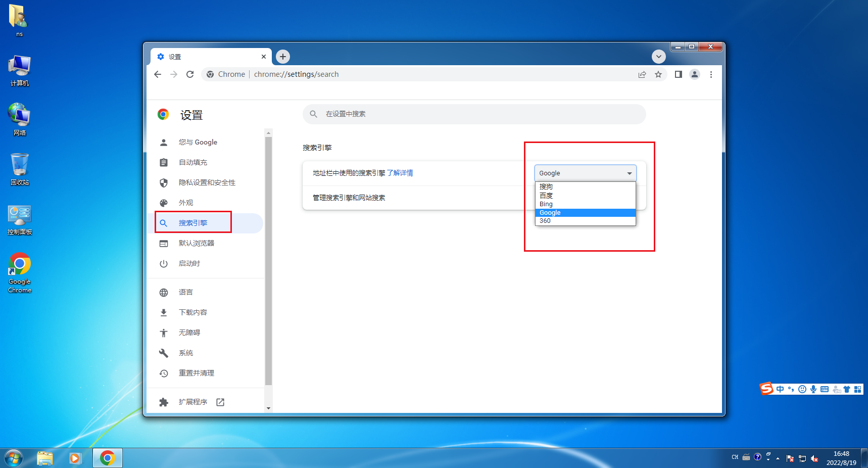Open the Windows Start button

(14, 458)
